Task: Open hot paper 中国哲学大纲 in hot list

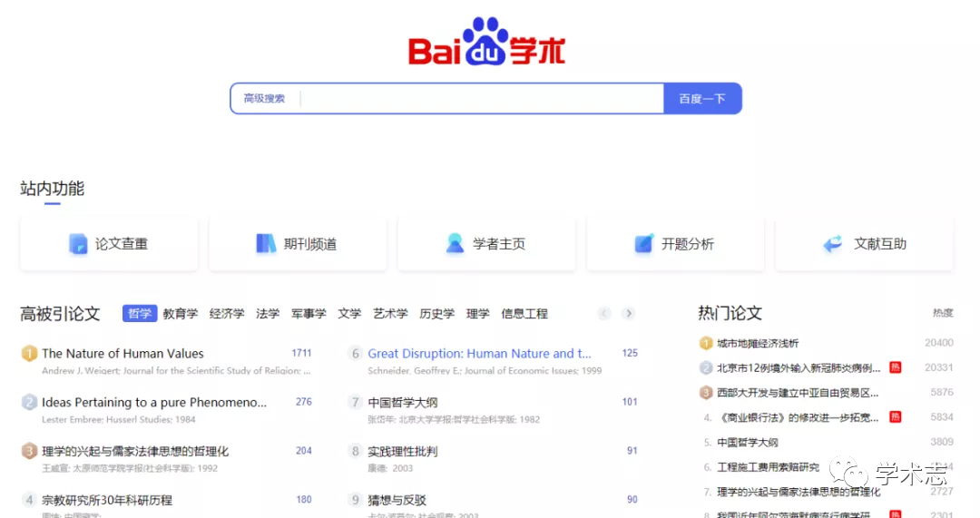Action: 748,442
